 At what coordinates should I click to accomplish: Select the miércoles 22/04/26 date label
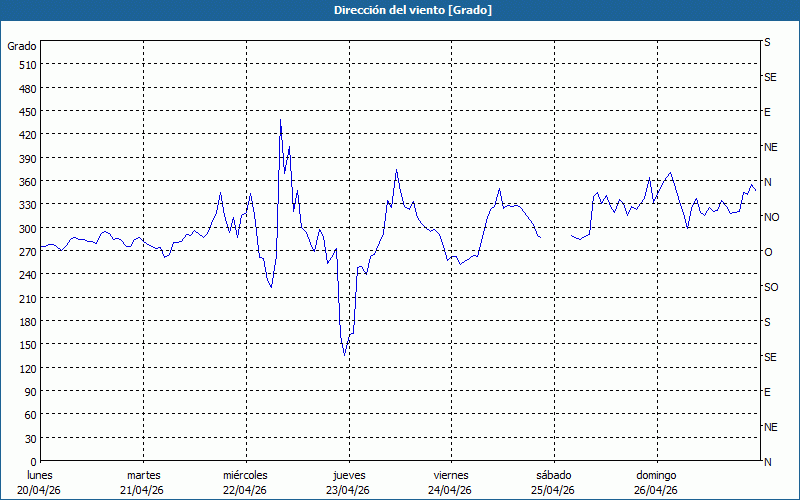(245, 482)
